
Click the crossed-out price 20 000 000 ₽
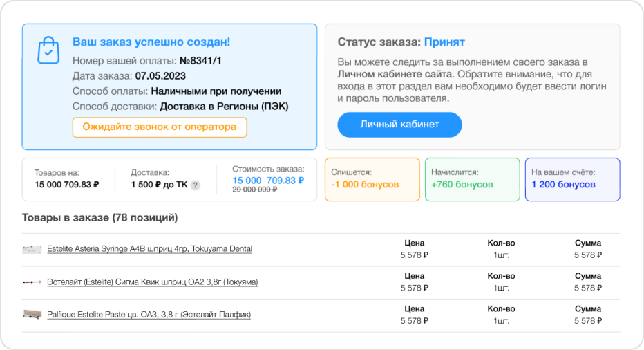tap(255, 190)
